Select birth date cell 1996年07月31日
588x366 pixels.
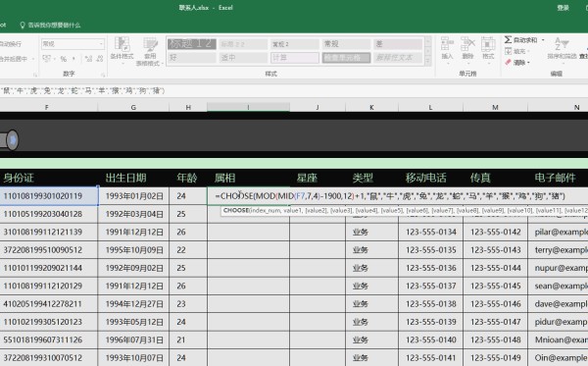[133, 340]
